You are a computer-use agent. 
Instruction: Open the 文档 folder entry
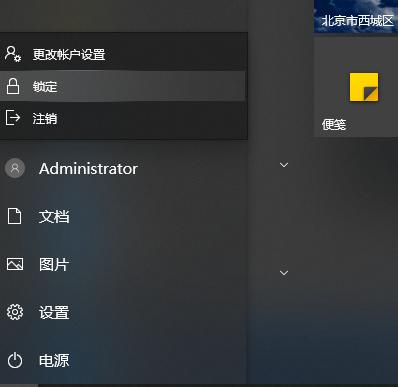[54, 217]
